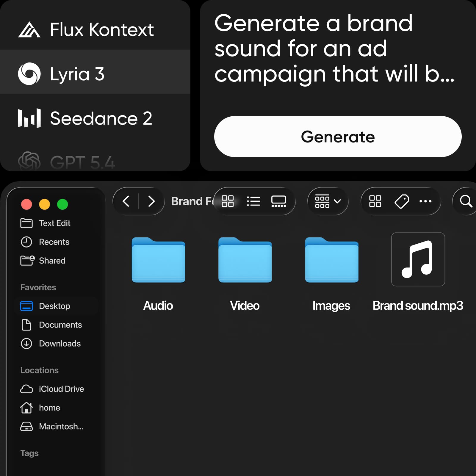Screen dimensions: 476x476
Task: Collapse the Favorites sidebar section
Action: tap(38, 287)
